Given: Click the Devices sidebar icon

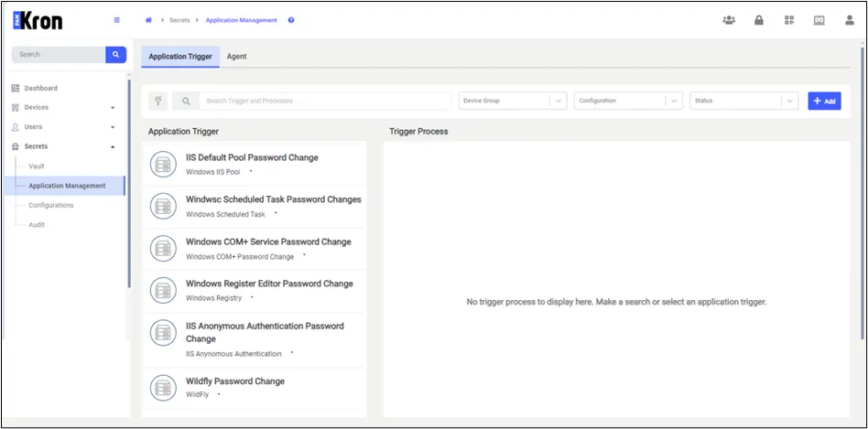Looking at the screenshot, I should point(16,107).
